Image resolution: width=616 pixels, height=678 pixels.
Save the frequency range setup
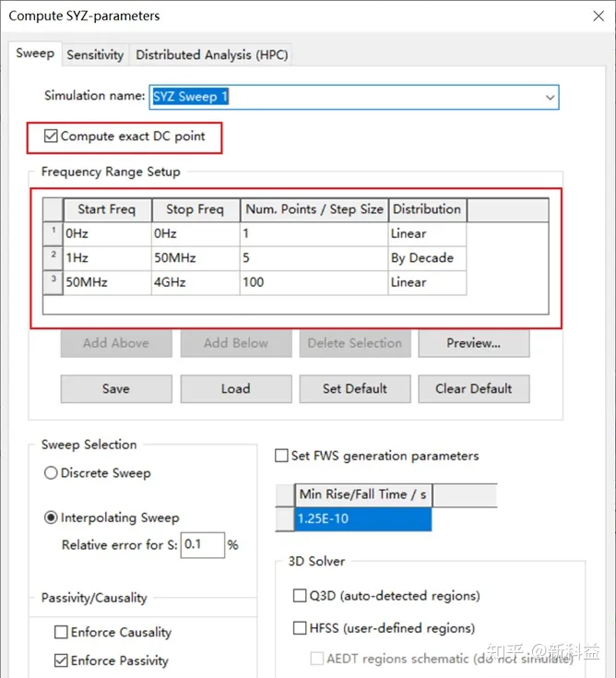(116, 388)
